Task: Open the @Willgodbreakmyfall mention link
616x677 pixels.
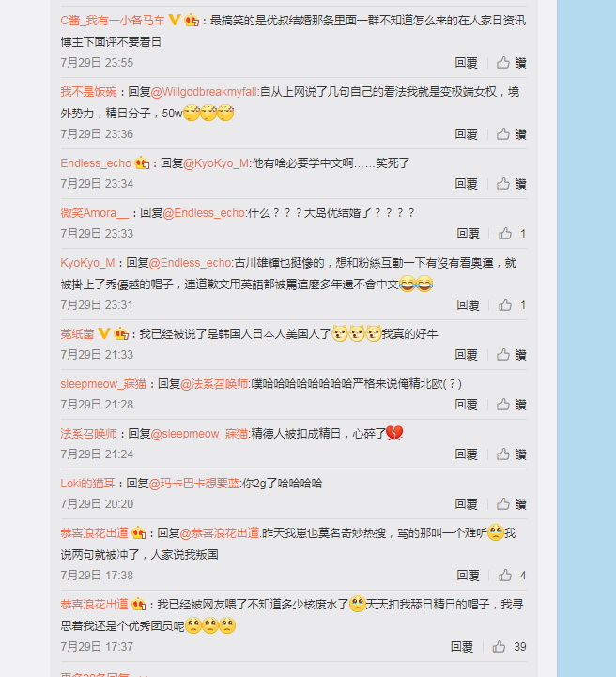Action: coord(204,91)
